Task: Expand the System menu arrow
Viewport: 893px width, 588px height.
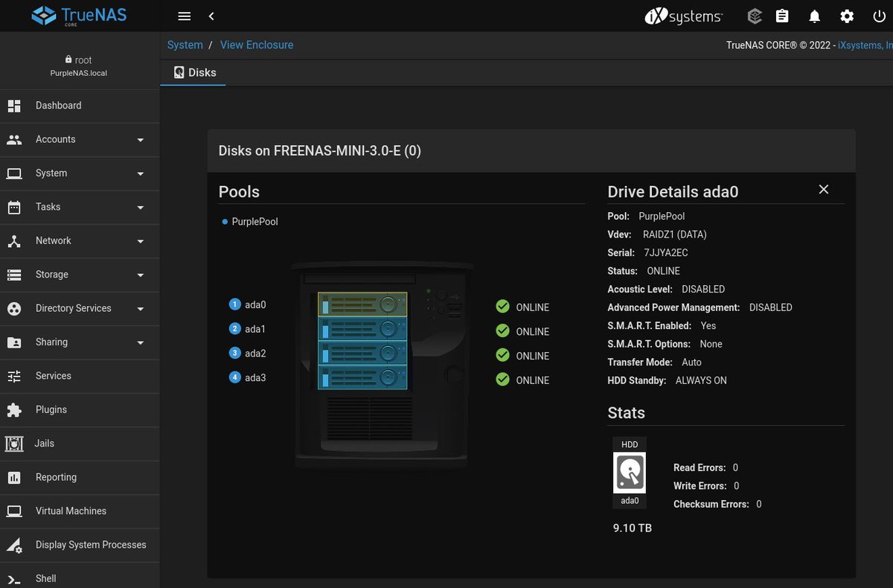Action: (141, 173)
